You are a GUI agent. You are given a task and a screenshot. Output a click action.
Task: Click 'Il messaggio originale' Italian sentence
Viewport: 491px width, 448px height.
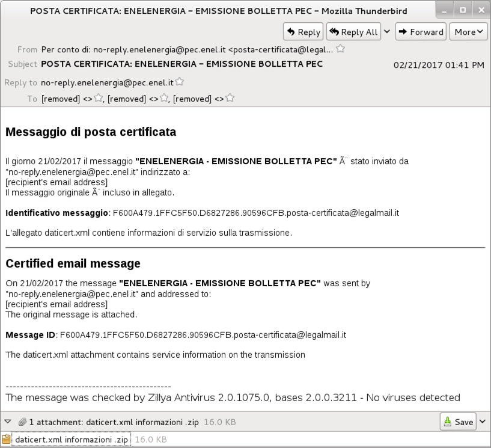[x=90, y=192]
